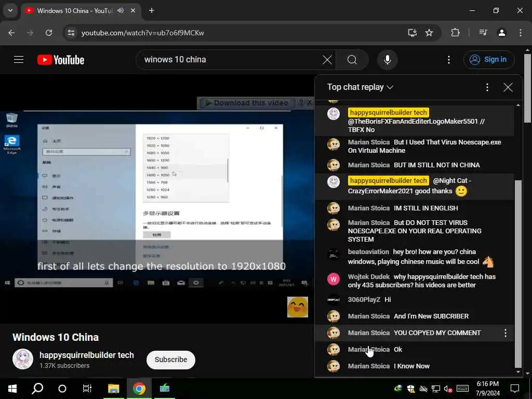
Task: Reload the page with the refresh icon
Action: click(49, 33)
